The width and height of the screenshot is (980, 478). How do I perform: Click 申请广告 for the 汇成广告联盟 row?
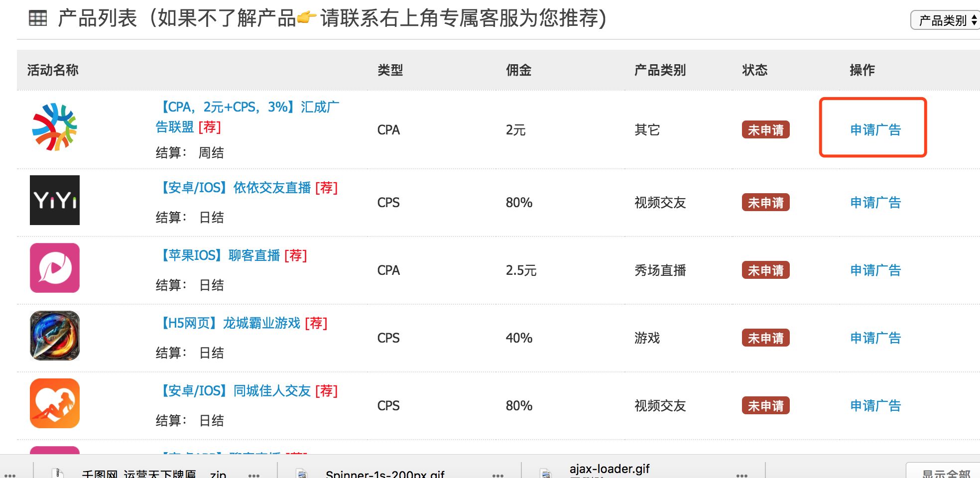875,130
